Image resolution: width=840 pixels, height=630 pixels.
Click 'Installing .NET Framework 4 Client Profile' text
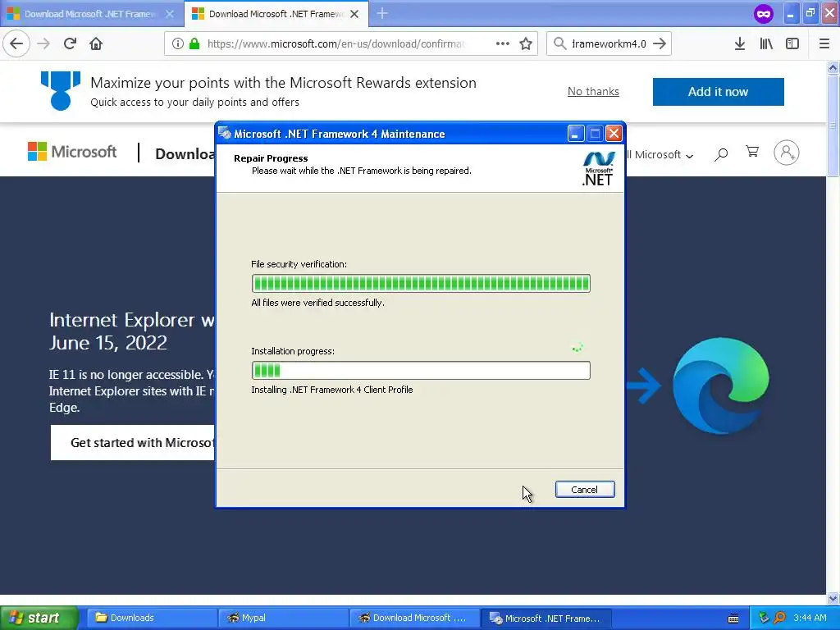331,390
